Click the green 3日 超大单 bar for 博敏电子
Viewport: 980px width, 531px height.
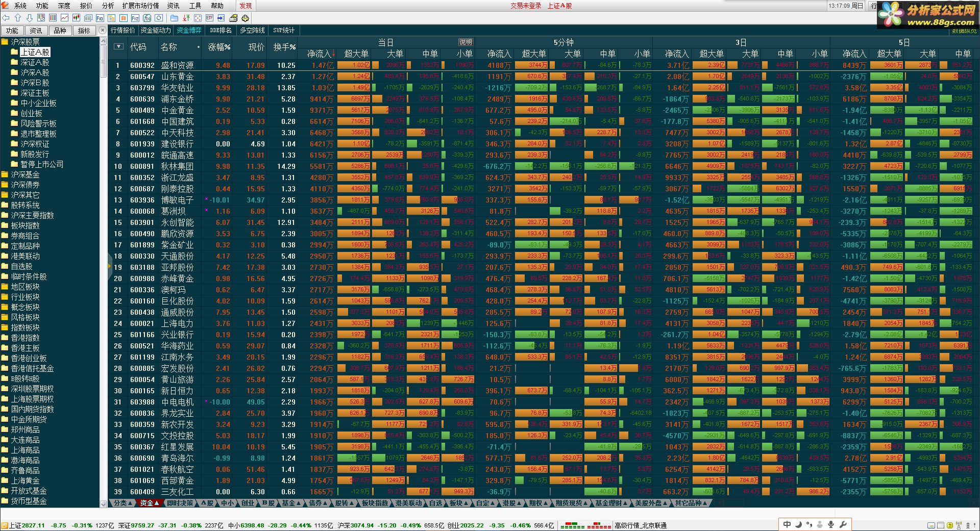pos(708,200)
